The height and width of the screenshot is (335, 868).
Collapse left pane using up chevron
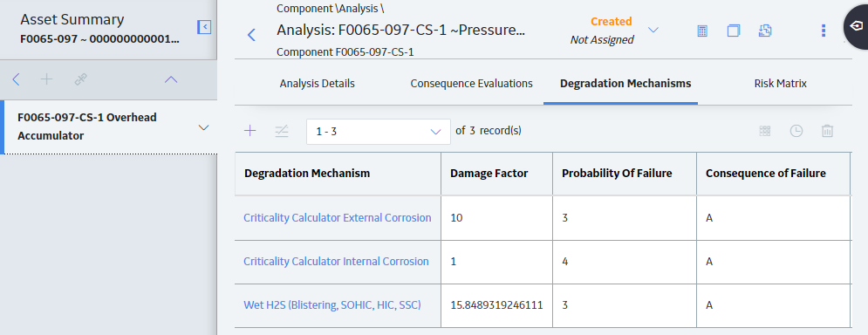click(x=171, y=79)
